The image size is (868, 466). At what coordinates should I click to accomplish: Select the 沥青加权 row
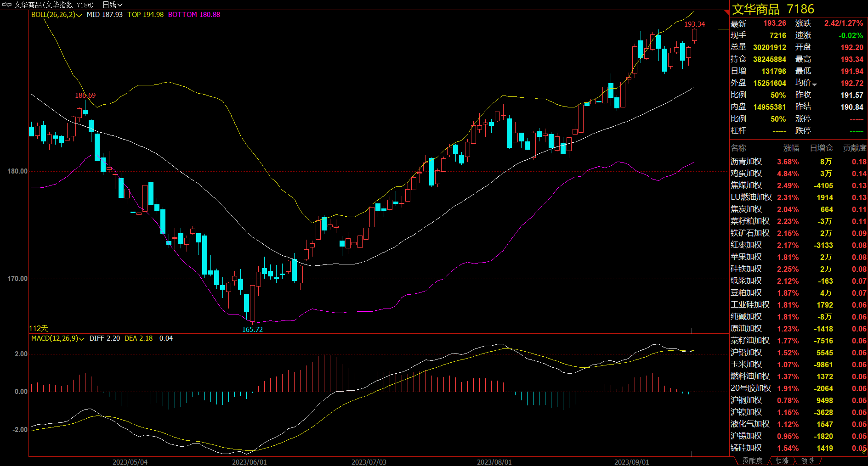[x=799, y=162]
